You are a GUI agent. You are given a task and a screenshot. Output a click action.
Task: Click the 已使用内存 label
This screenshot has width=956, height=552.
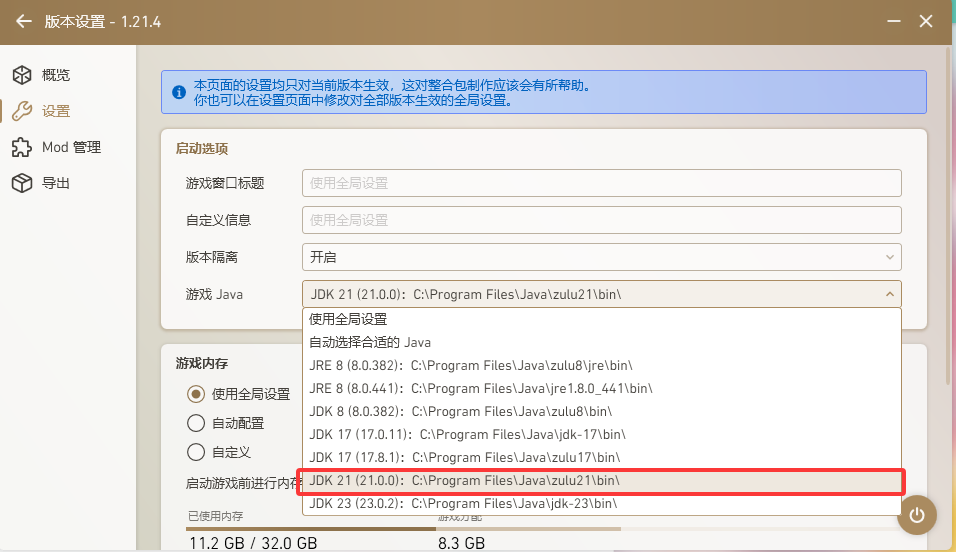[215, 516]
